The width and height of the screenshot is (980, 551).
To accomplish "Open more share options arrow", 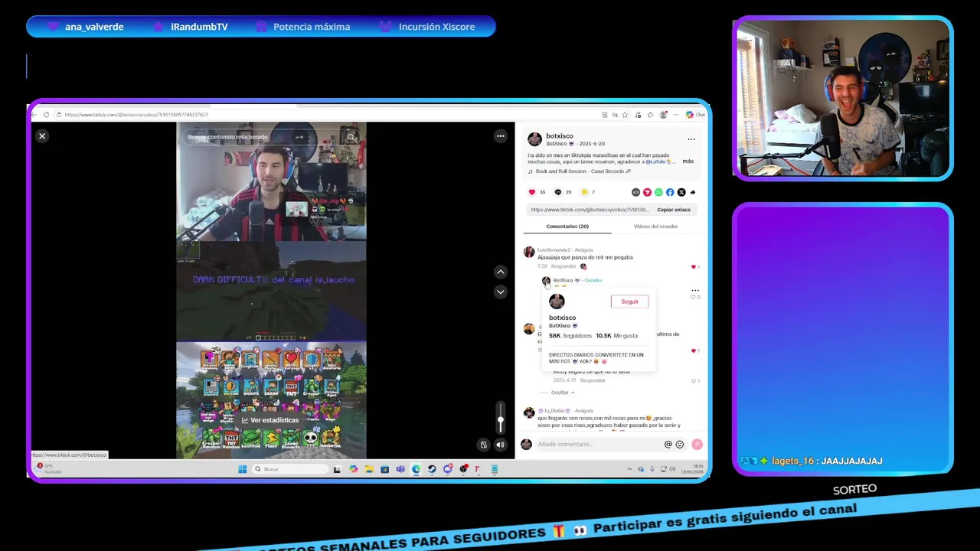I will 693,192.
